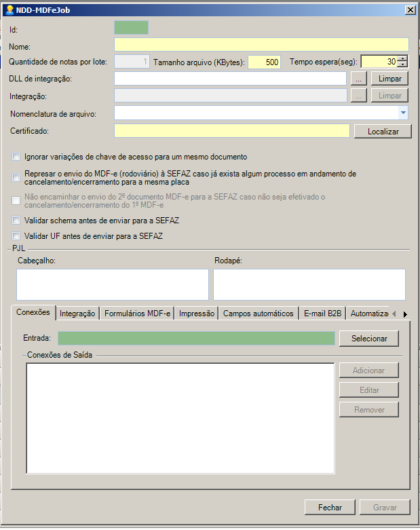Click the green Entrada field
Image resolution: width=420 pixels, height=530 pixels.
click(x=196, y=339)
